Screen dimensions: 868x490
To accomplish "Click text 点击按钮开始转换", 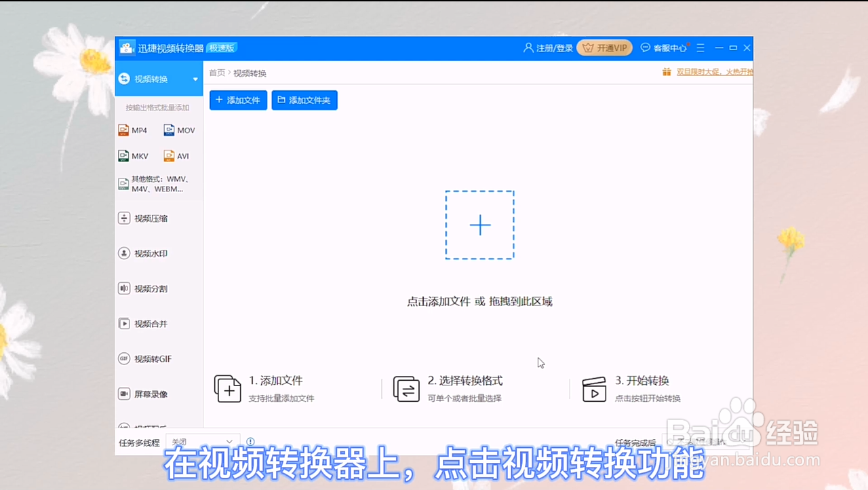I will coord(648,398).
